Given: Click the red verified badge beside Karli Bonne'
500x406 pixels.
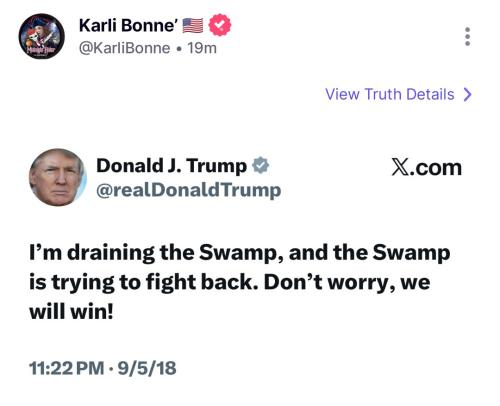Looking at the screenshot, I should point(220,25).
